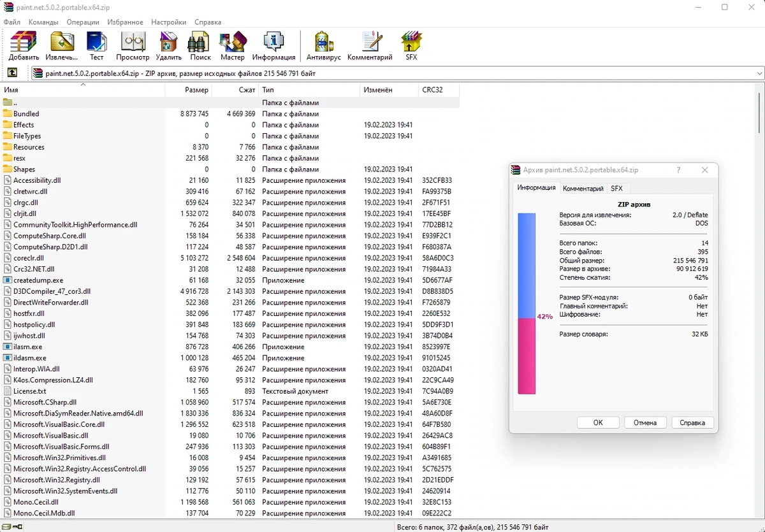Image resolution: width=765 pixels, height=532 pixels.
Task: Click the License.txt file icon
Action: pos(8,391)
